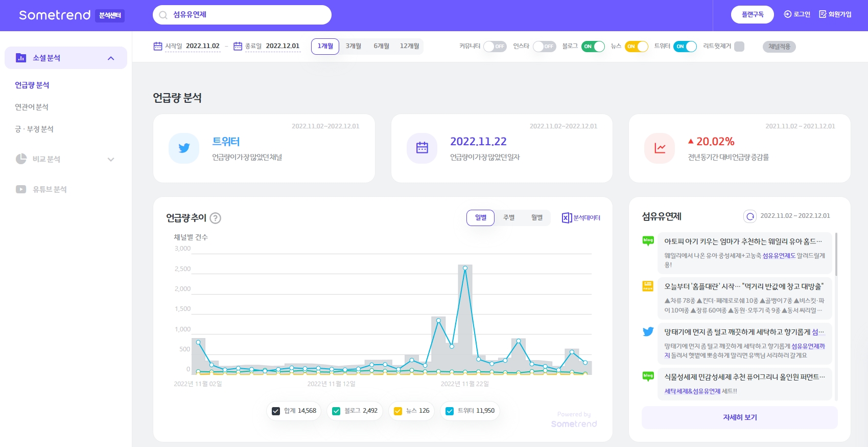Viewport: 868px width, 447px height.
Task: Click the 플랜구독 button
Action: point(753,15)
